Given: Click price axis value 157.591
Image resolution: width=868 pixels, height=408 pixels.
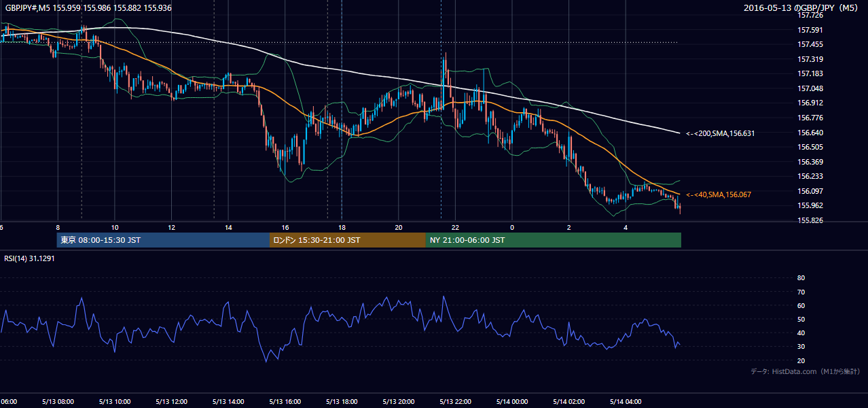Looking at the screenshot, I should tap(810, 30).
